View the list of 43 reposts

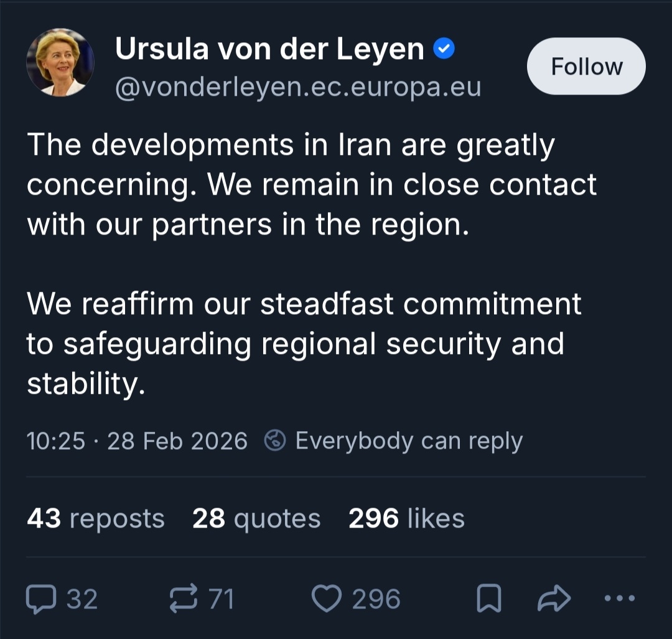[96, 518]
